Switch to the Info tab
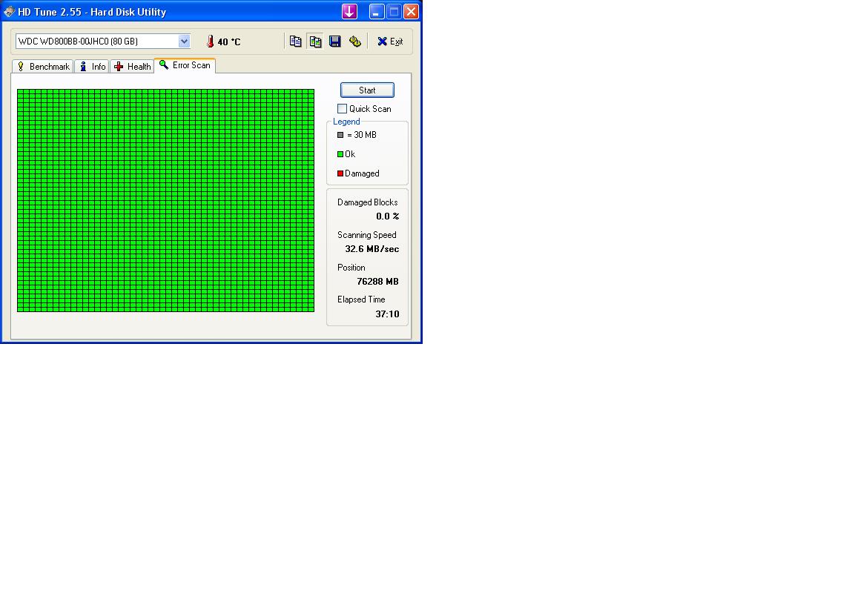The height and width of the screenshot is (616, 852). pyautogui.click(x=92, y=66)
